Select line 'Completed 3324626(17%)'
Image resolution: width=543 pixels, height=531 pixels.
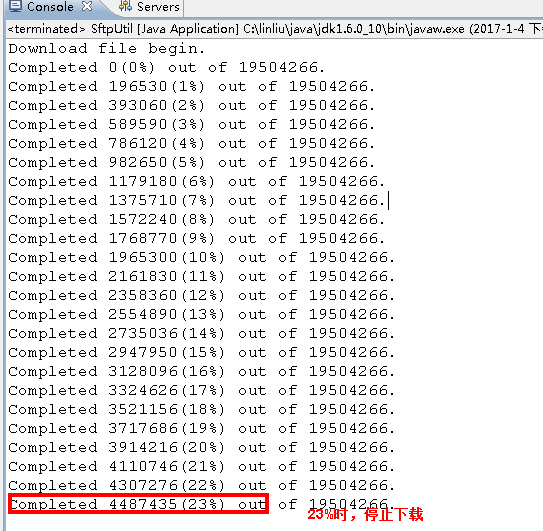(202, 390)
